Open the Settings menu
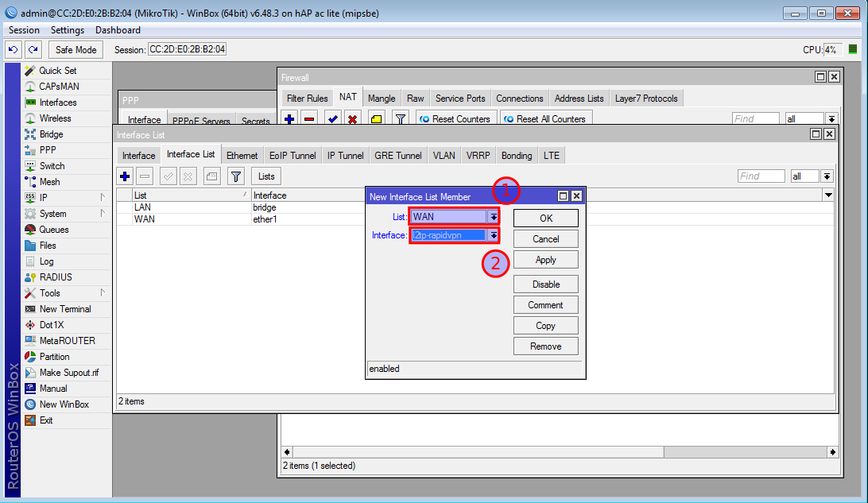The width and height of the screenshot is (868, 503). (x=68, y=30)
